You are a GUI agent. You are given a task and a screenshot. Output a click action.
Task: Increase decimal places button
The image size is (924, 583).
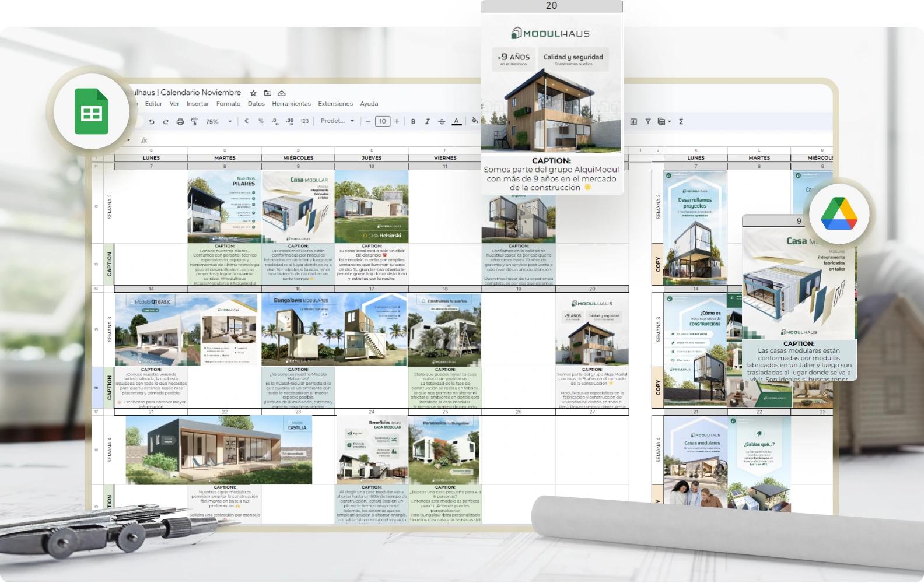290,121
